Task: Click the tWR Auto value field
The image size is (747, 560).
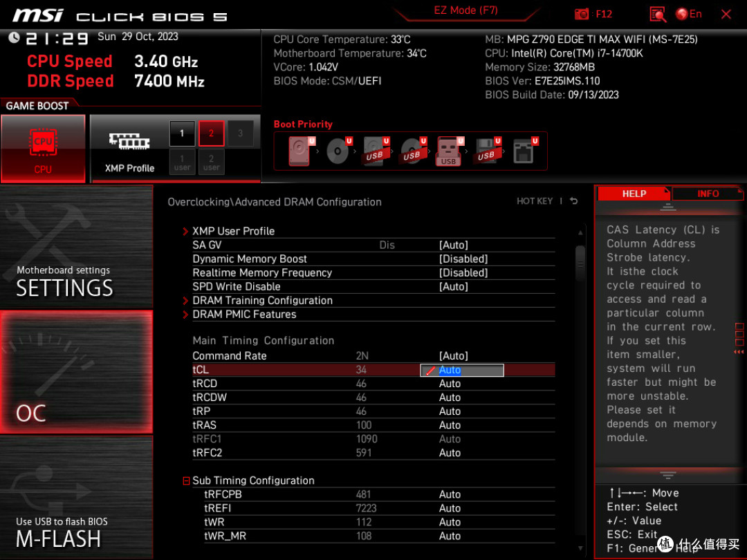Action: (450, 522)
